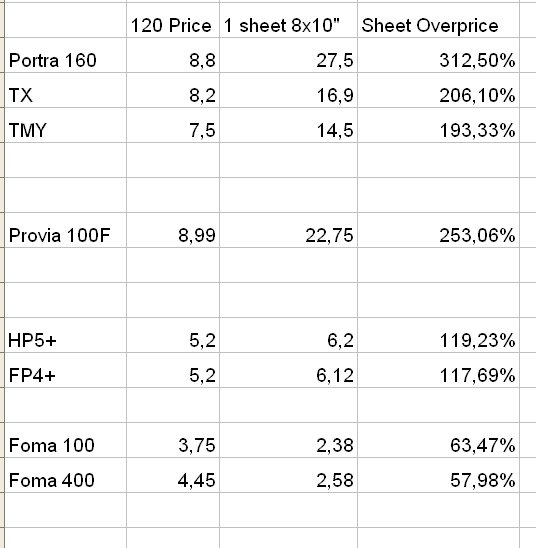Click the 6,12 sheet price cell
536x548 pixels.
pyautogui.click(x=288, y=370)
